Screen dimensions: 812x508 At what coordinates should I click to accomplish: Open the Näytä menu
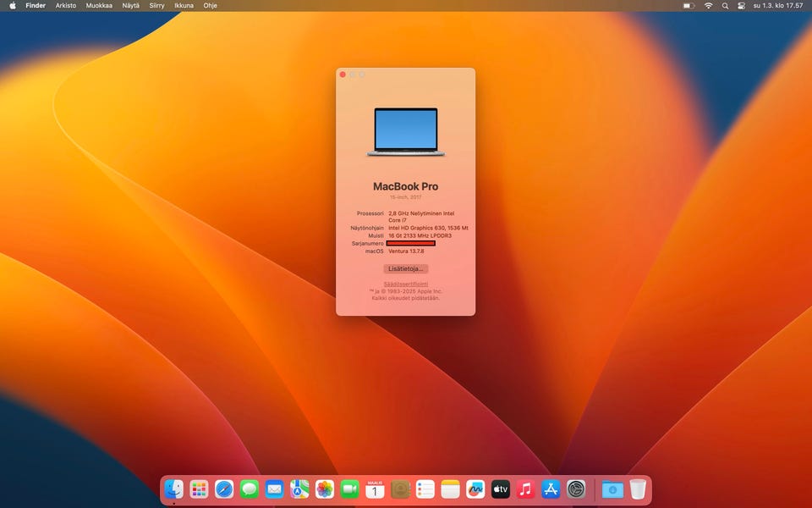coord(130,6)
